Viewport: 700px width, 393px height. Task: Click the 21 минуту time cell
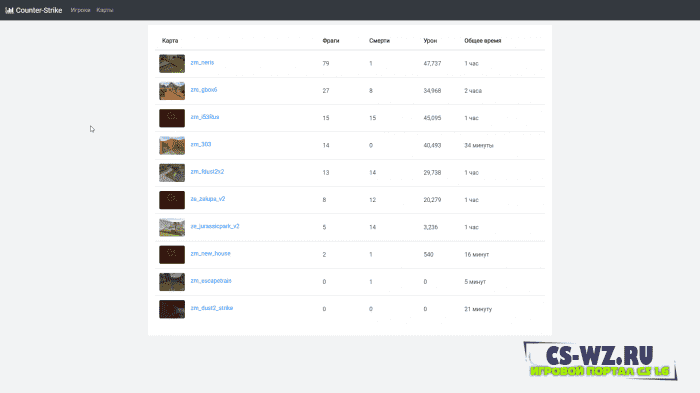(x=478, y=309)
